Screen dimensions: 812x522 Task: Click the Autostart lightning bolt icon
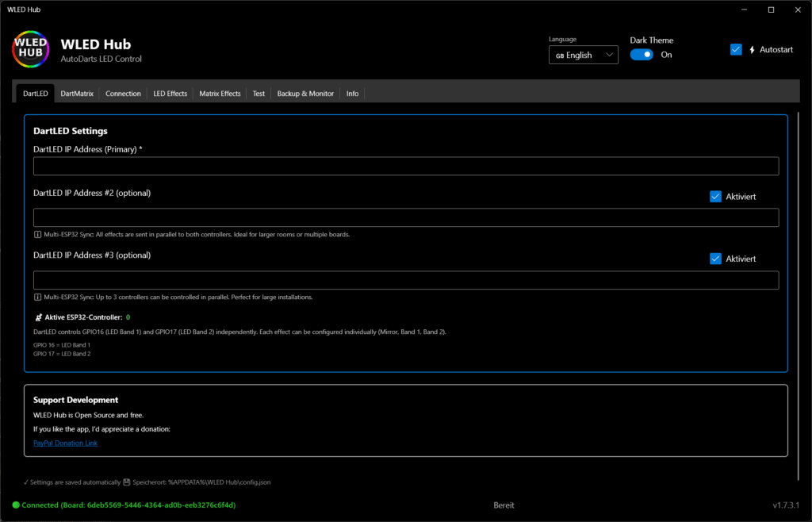(753, 50)
